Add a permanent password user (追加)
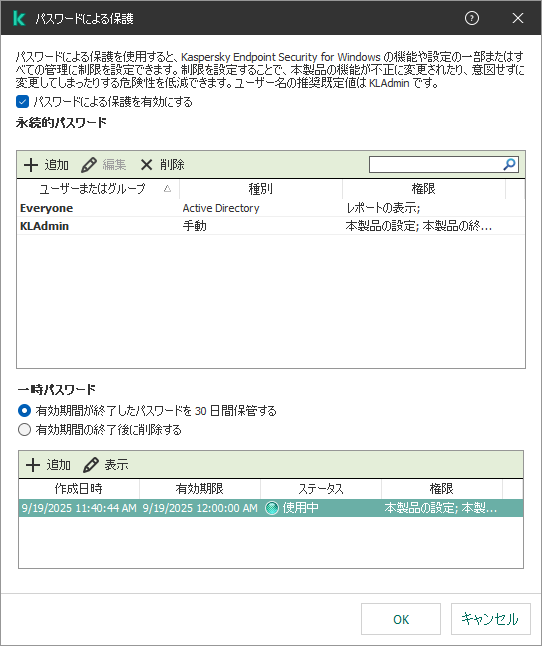The height and width of the screenshot is (646, 542). (x=46, y=165)
